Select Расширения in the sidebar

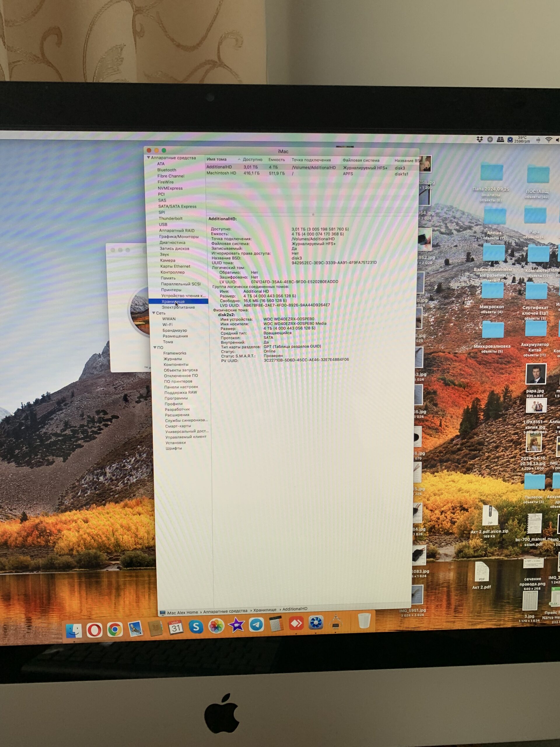(177, 415)
